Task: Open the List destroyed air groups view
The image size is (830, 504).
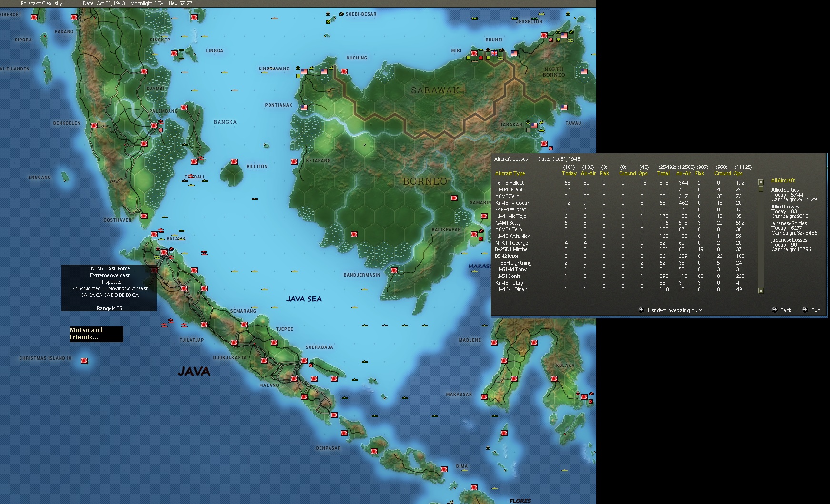Action: coord(675,310)
